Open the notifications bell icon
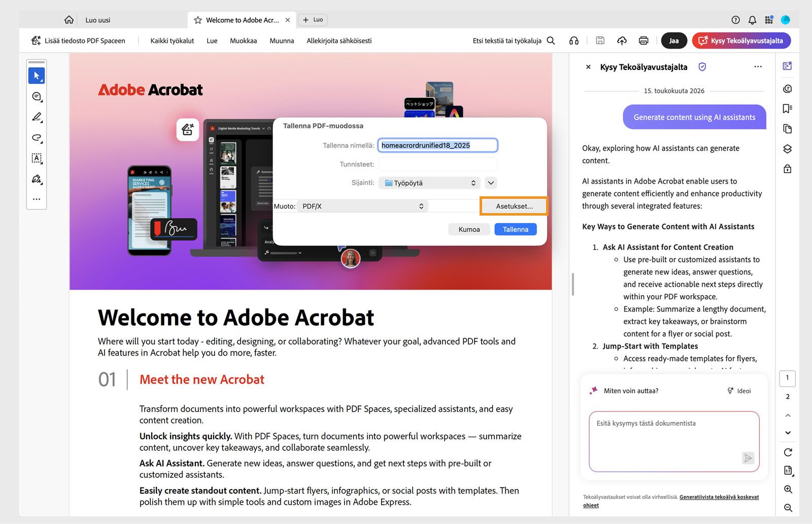This screenshot has height=524, width=812. click(752, 20)
